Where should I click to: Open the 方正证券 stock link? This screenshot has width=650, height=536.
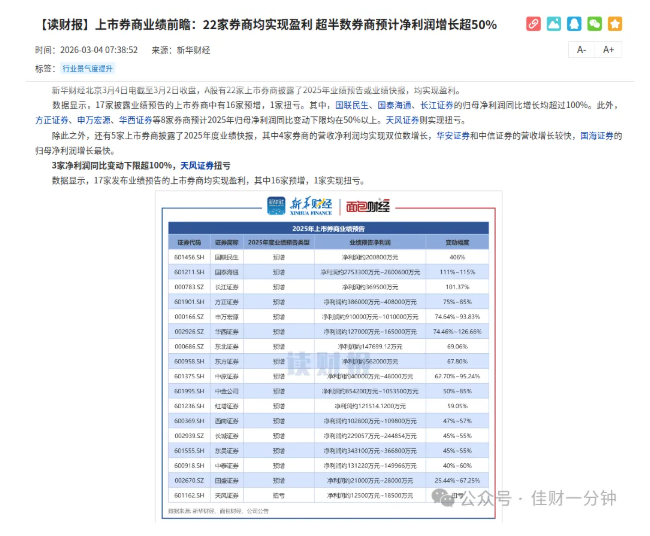52,120
